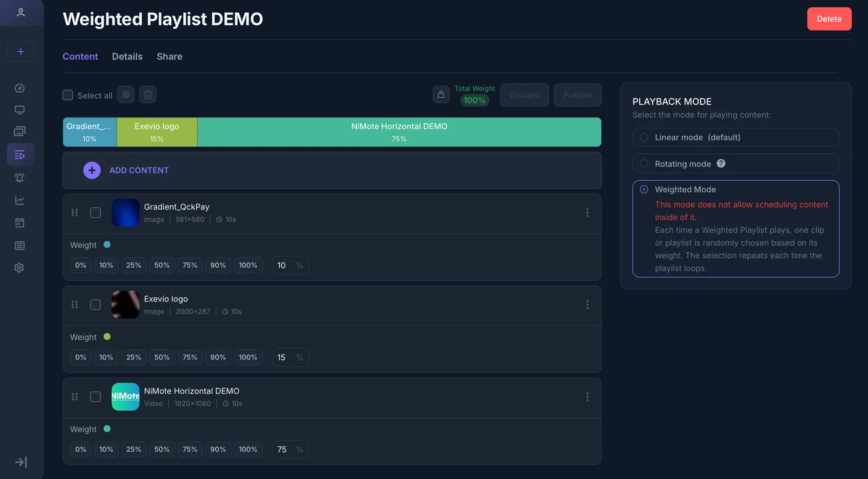This screenshot has width=868, height=479.
Task: Open the three-dot menu for NiMote Horizontal DEMO
Action: 587,396
